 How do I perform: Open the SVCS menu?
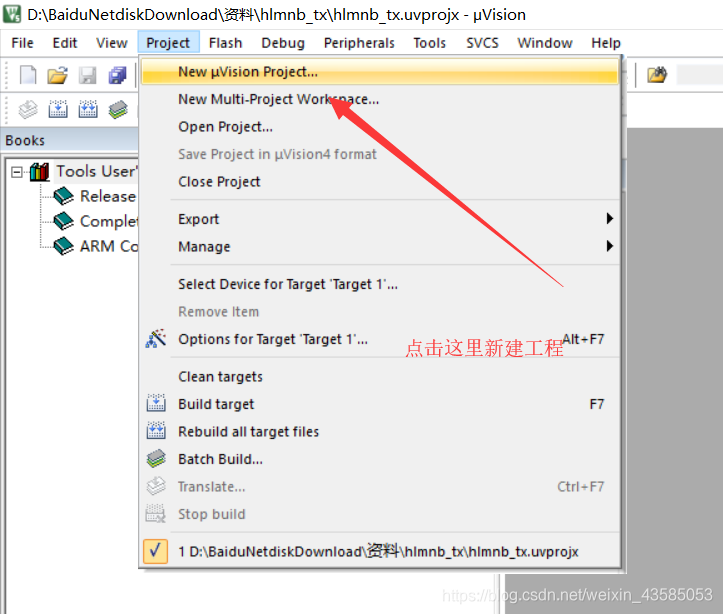(x=482, y=43)
